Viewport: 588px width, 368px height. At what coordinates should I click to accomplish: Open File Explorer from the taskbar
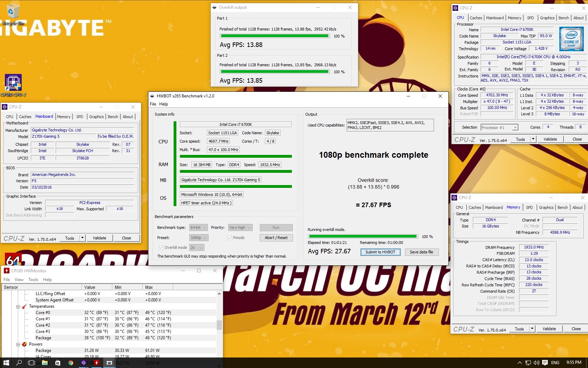click(45, 363)
